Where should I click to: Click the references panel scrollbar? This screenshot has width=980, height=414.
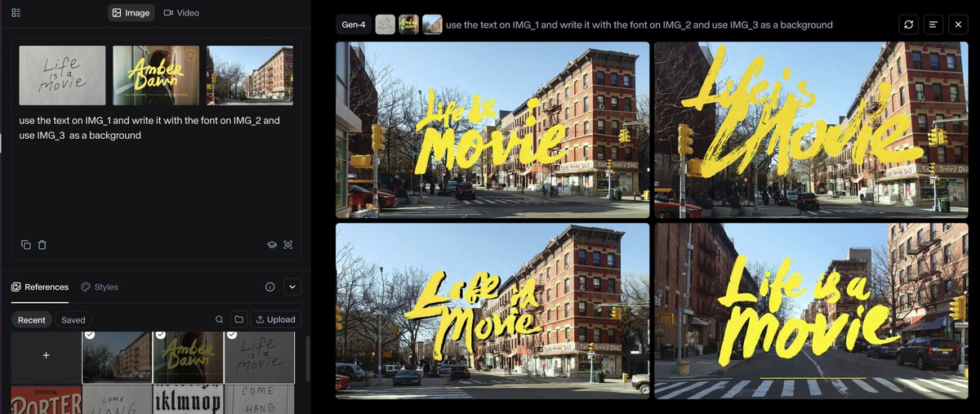(x=307, y=359)
